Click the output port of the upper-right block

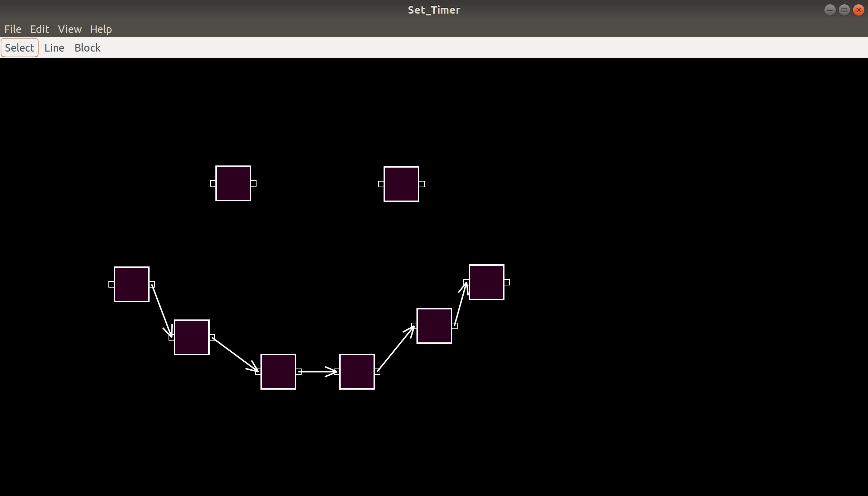[x=422, y=184]
